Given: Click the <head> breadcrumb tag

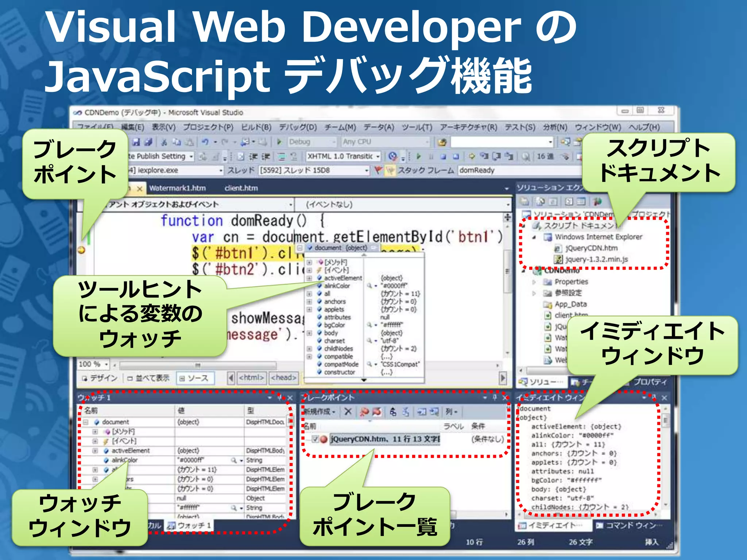Looking at the screenshot, I should point(284,378).
